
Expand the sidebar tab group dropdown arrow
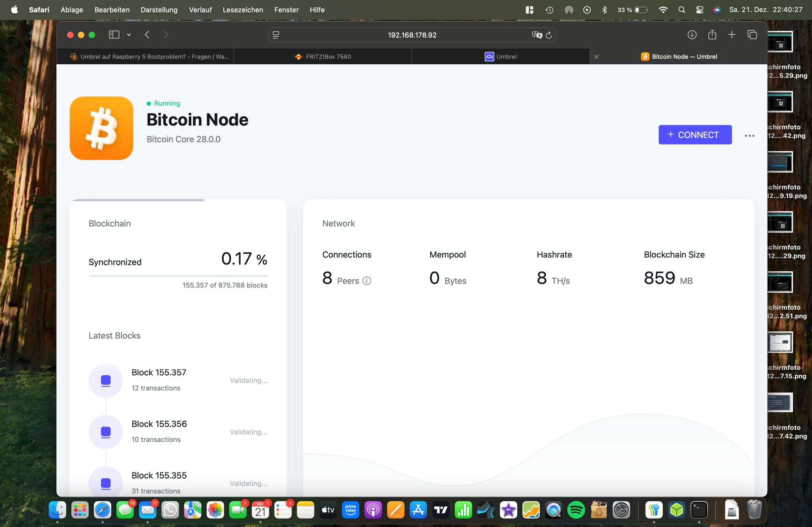point(129,35)
